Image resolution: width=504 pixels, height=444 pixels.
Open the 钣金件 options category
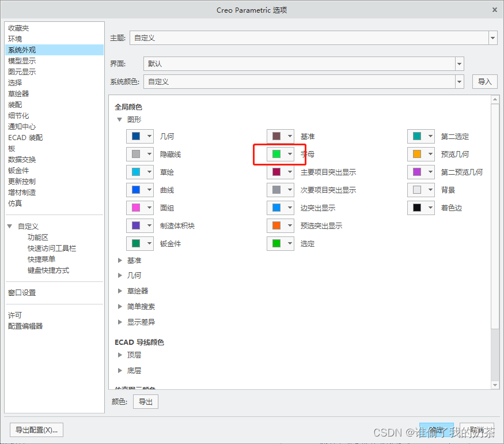point(18,171)
